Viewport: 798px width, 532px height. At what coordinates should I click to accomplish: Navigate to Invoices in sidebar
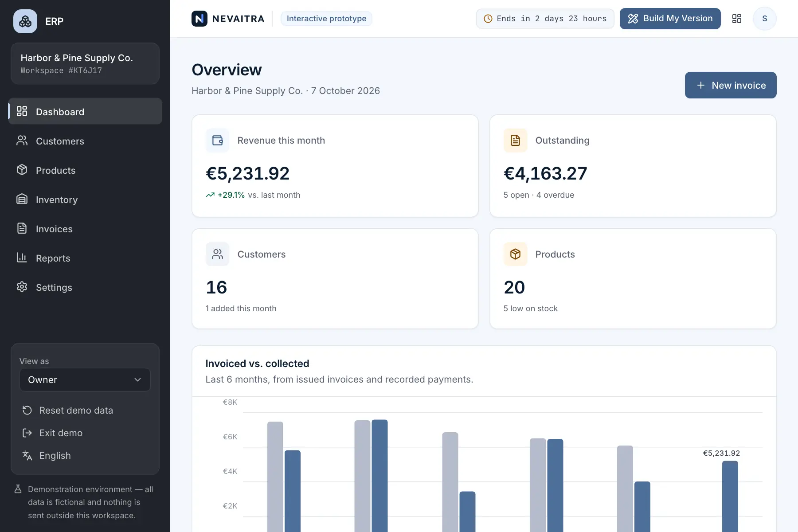[85, 229]
